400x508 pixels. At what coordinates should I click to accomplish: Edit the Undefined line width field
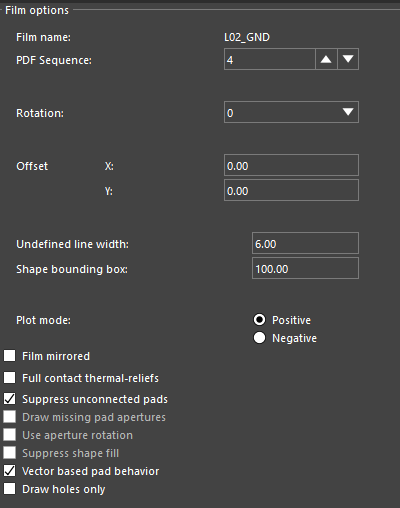click(x=305, y=243)
